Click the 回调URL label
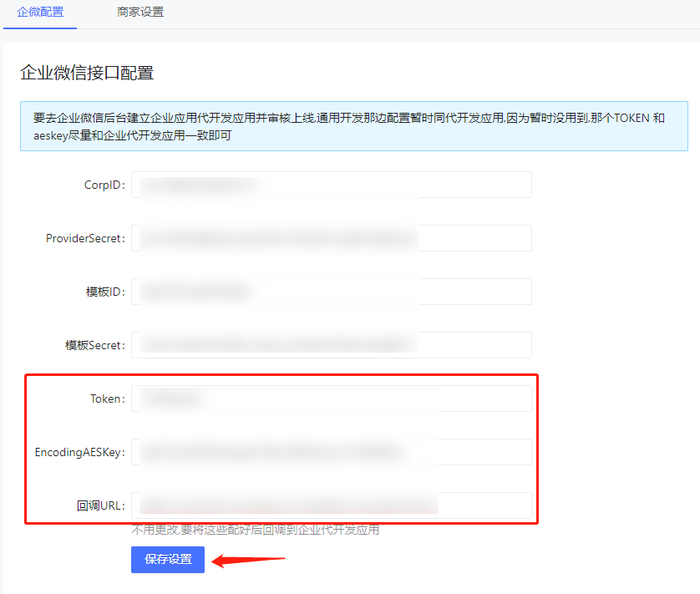The image size is (700, 594). click(x=101, y=505)
